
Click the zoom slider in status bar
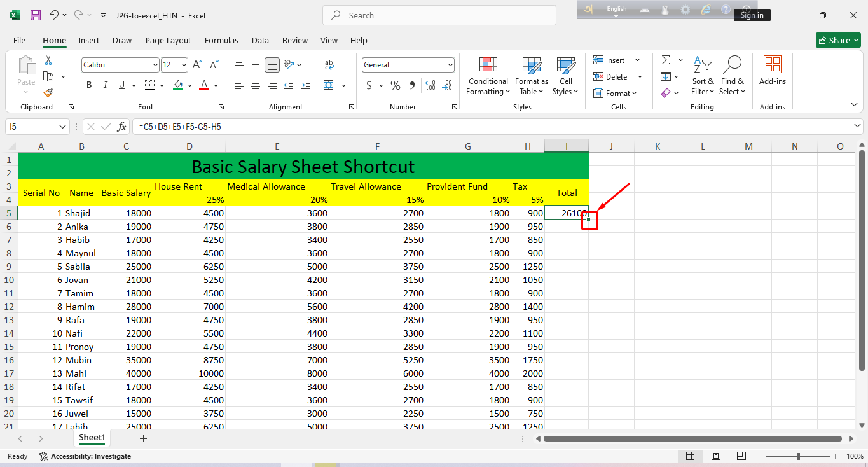point(798,456)
